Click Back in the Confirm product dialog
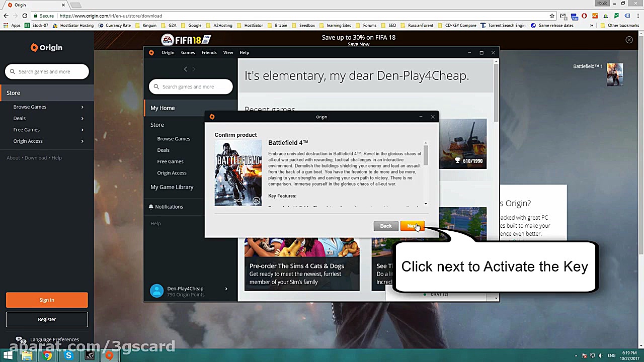Screen dimensions: 644x362 pyautogui.click(x=386, y=226)
